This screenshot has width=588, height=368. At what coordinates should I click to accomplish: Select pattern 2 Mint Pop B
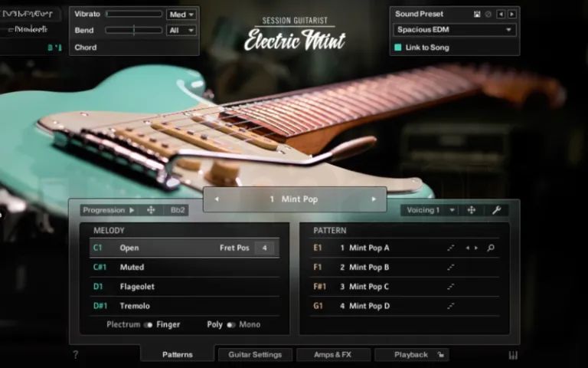404,268
